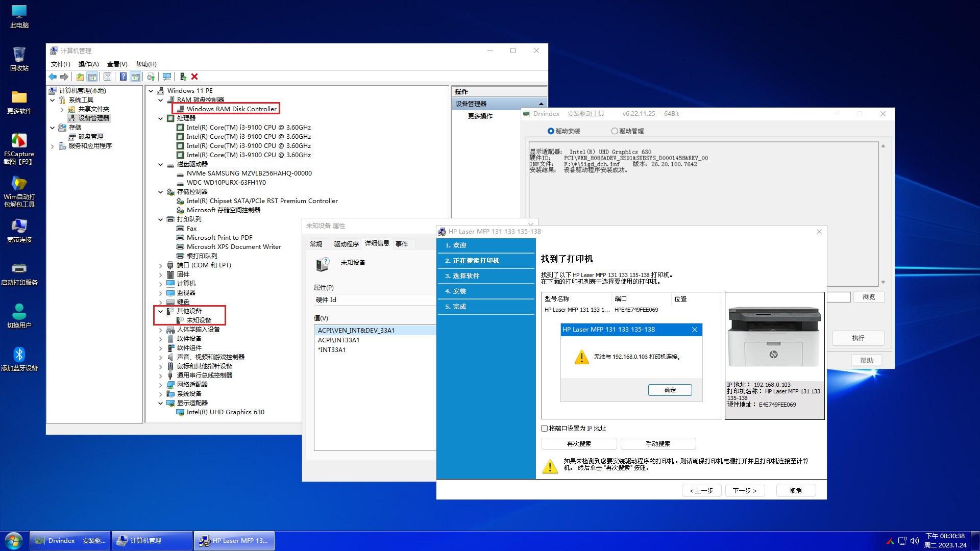
Task: Select the 驱动安装 radio button in Drvindex
Action: (551, 131)
